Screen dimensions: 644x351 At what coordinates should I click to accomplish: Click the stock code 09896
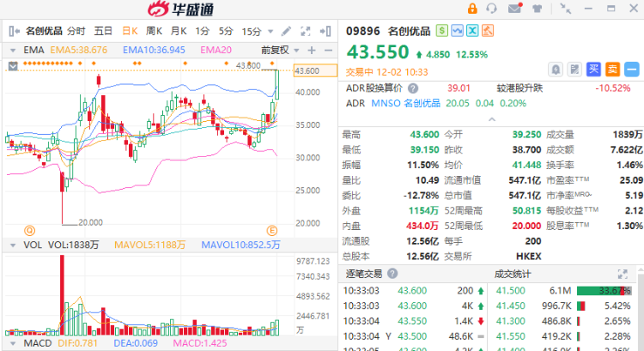pos(362,31)
